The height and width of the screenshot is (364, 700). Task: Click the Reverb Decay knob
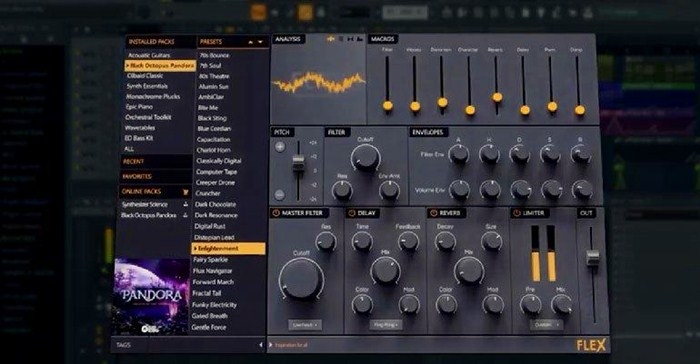pyautogui.click(x=445, y=242)
